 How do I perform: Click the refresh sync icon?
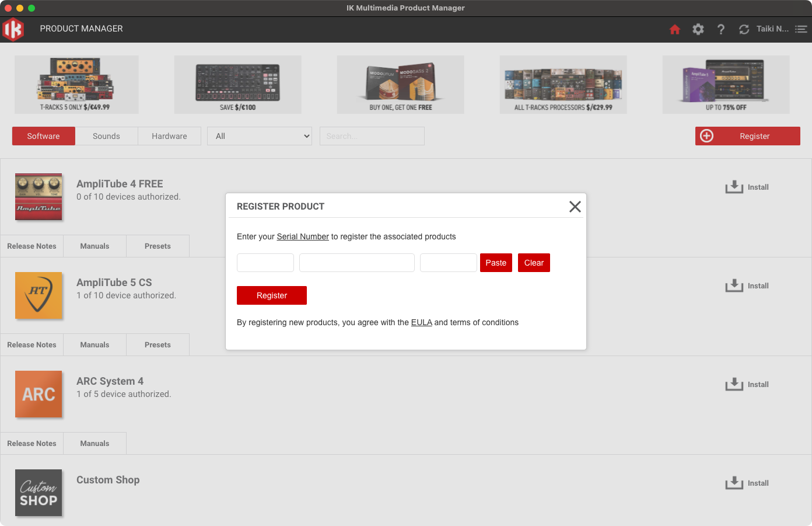[744, 29]
